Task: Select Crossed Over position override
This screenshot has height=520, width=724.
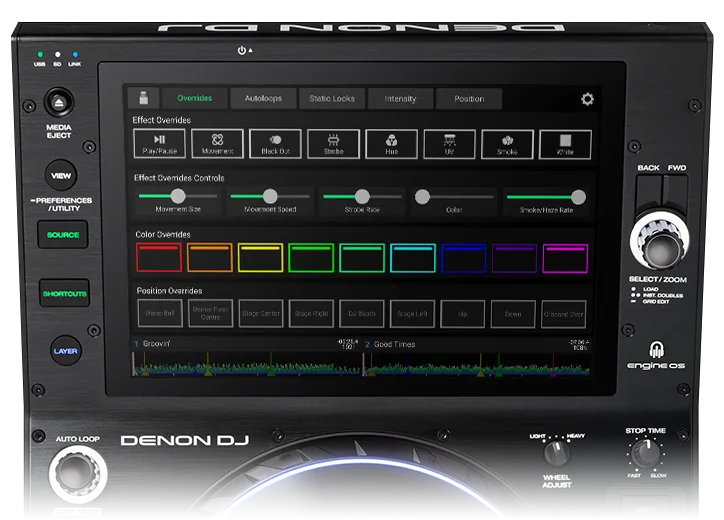Action: coord(563,314)
